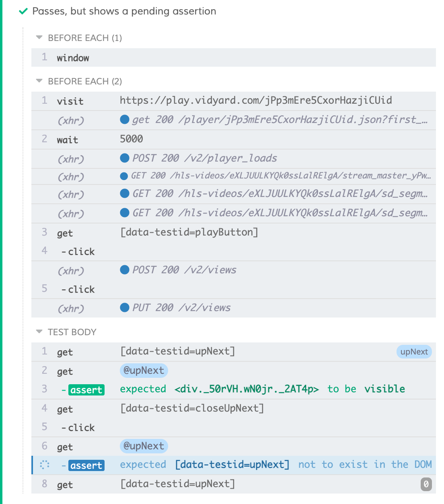
Task: Click blue dot beside PUT /v2/views
Action: pos(125,307)
